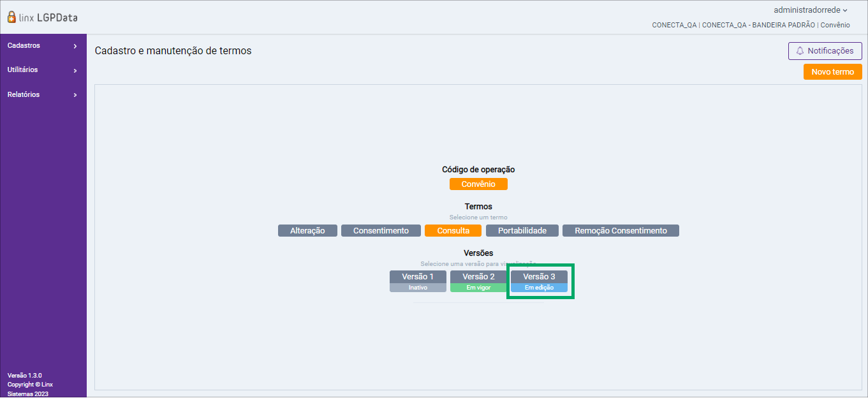Select the Utilitários sidebar item
The width and height of the screenshot is (868, 398).
tap(23, 70)
